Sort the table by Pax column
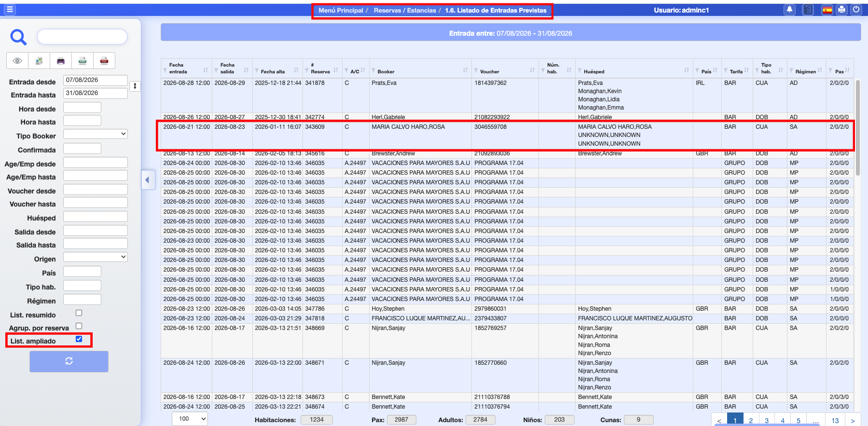 [x=847, y=70]
